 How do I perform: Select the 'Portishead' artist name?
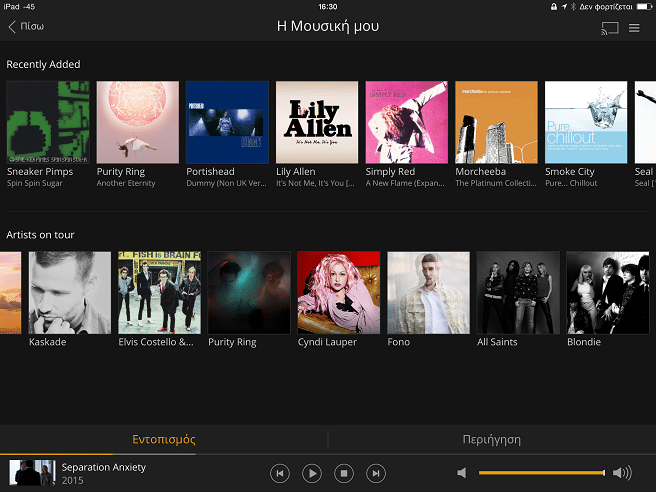210,172
